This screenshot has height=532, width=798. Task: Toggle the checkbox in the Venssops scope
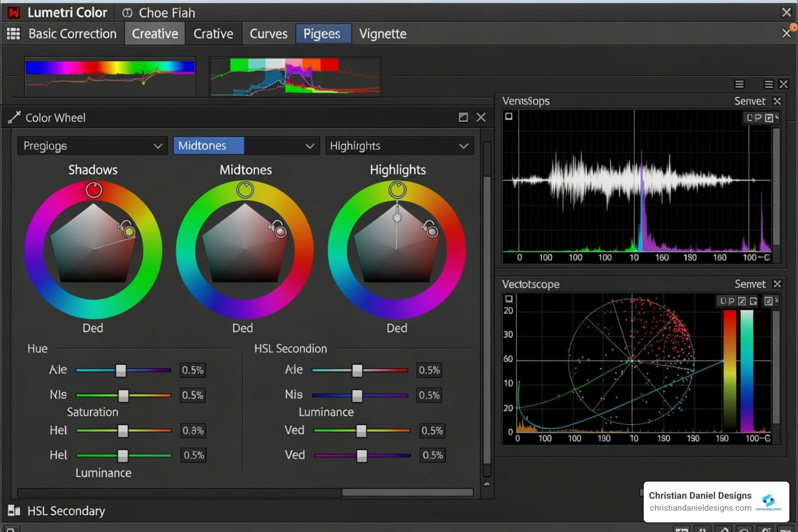[509, 116]
